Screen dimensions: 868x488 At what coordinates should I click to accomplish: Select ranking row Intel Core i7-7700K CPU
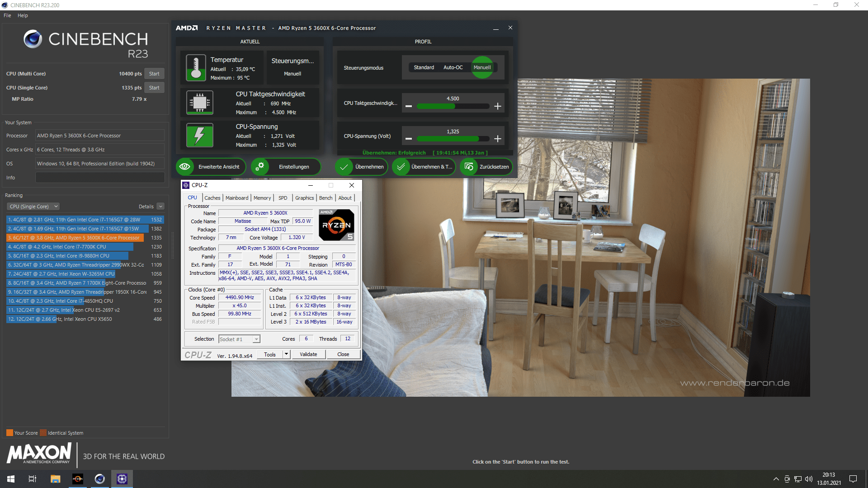click(x=85, y=247)
